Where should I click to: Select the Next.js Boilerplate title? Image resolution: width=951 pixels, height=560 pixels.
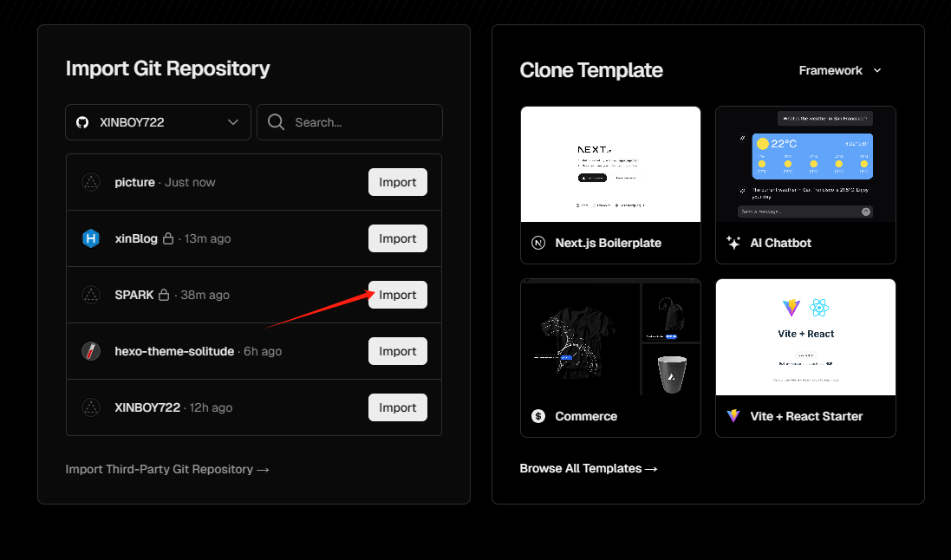[x=609, y=244]
